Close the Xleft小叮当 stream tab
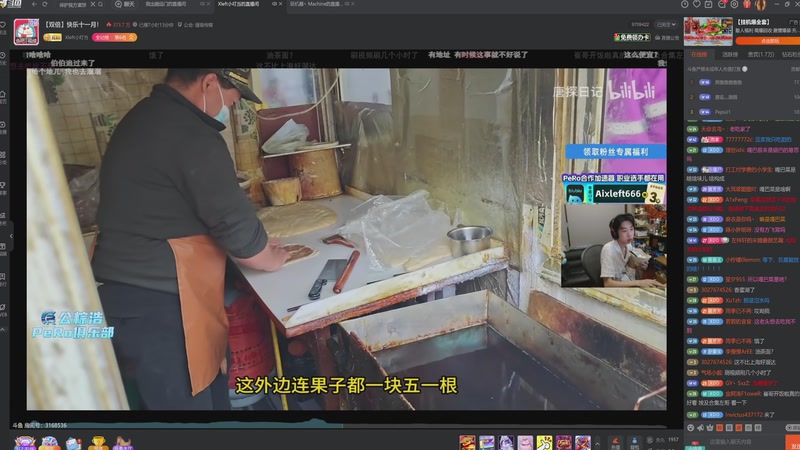The image size is (800, 450). coord(281,4)
